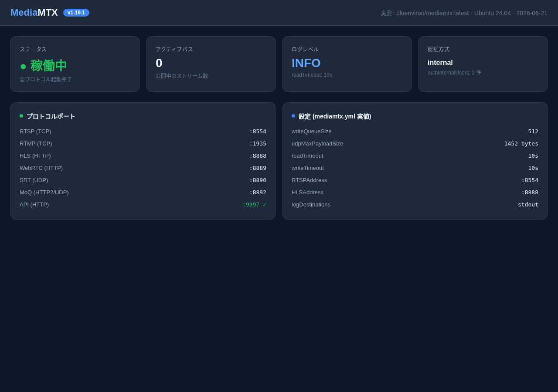Select the :1935 port value
This screenshot has height=392, width=558.
pyautogui.click(x=258, y=144)
